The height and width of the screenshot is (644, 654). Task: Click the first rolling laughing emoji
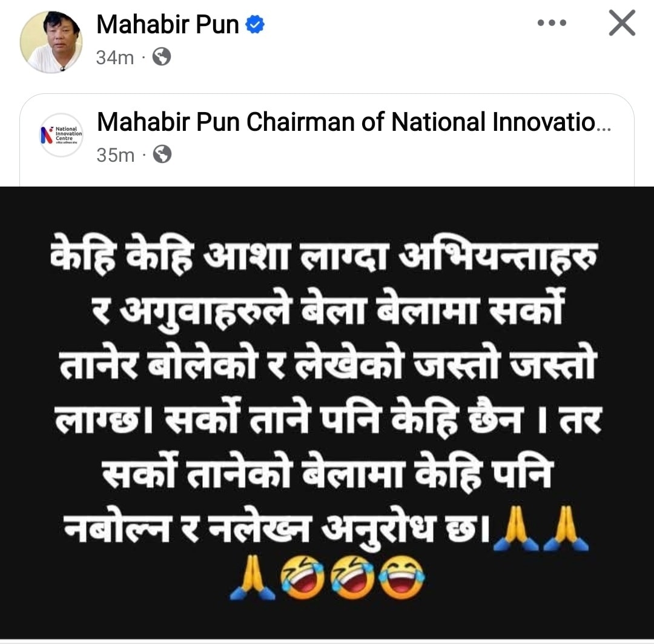coord(302,577)
